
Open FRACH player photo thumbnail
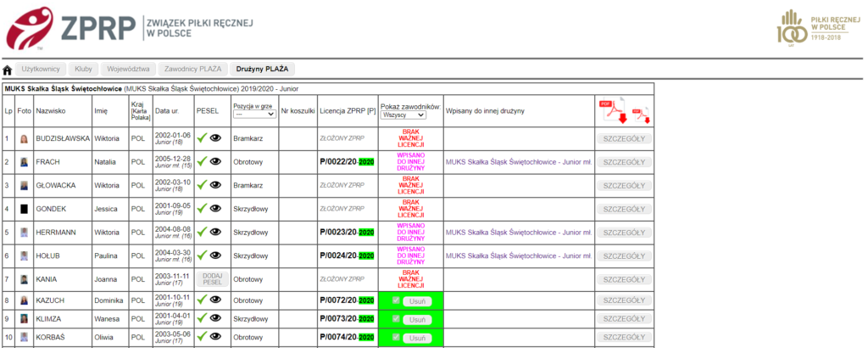click(x=24, y=162)
